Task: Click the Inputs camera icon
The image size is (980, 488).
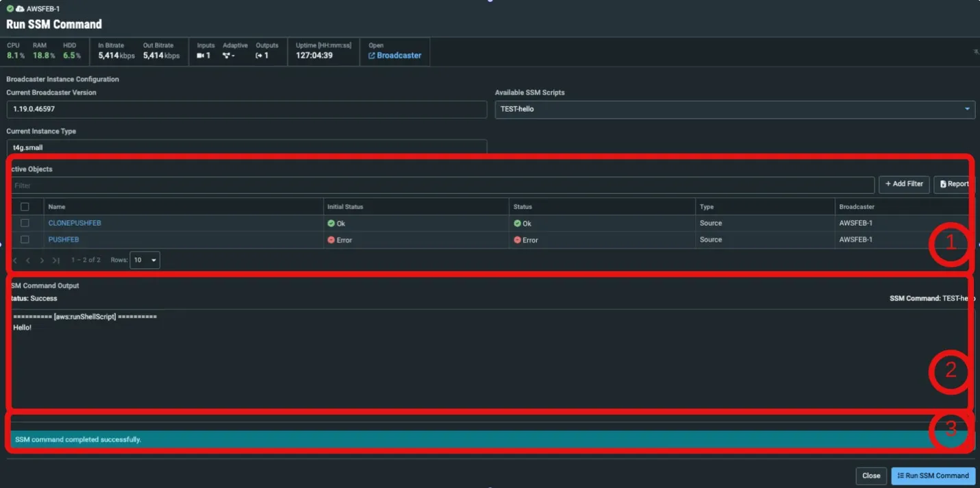Action: (x=201, y=56)
